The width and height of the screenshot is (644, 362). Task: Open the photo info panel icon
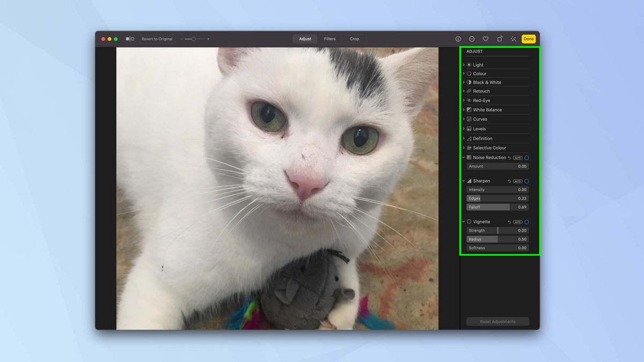click(458, 39)
